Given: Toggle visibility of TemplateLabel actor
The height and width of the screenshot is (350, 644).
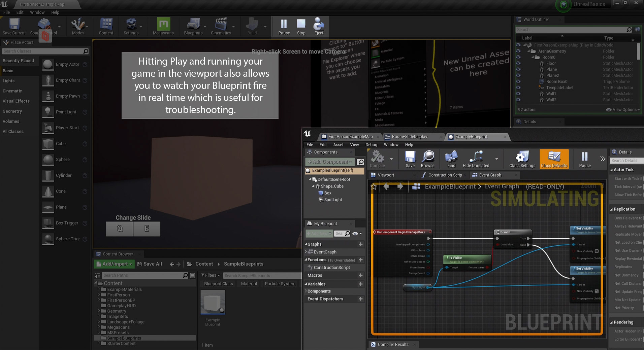Looking at the screenshot, I should click(518, 87).
